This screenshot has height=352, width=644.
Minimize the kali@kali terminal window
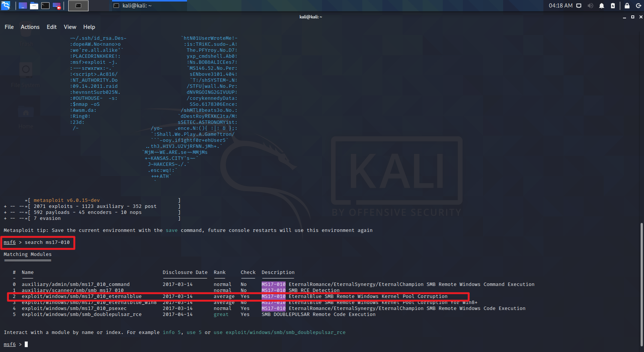coord(625,17)
